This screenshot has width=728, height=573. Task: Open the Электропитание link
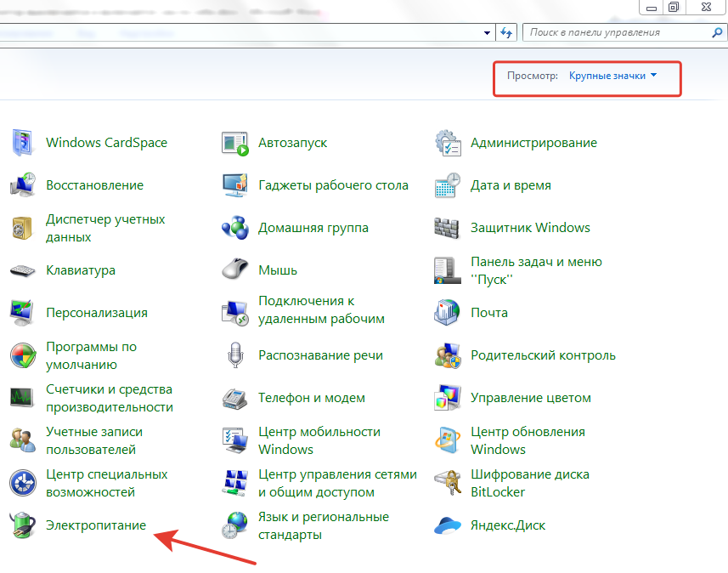pyautogui.click(x=96, y=525)
